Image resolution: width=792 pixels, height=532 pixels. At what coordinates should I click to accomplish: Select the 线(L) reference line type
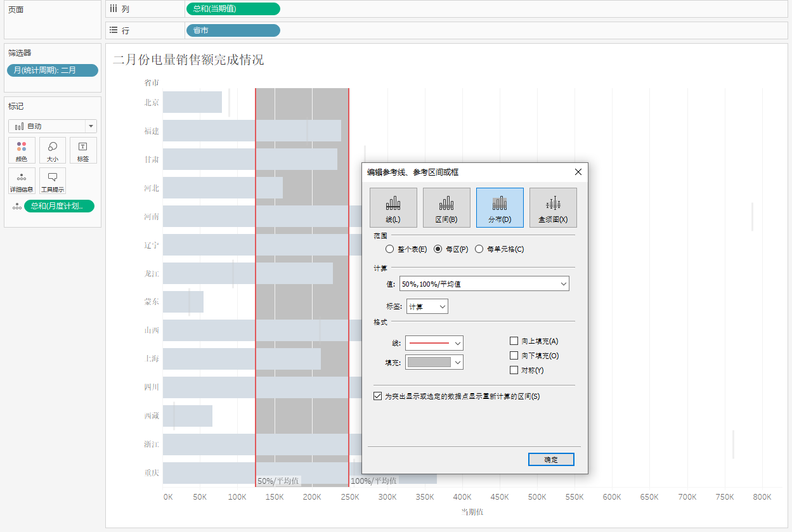pyautogui.click(x=393, y=207)
